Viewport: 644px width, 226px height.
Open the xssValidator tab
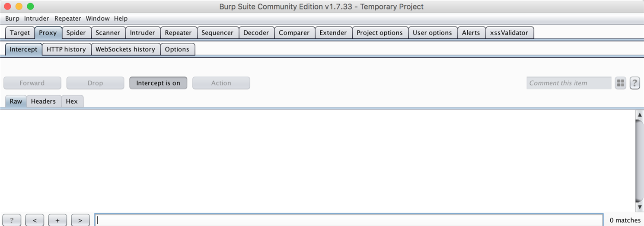pyautogui.click(x=509, y=33)
